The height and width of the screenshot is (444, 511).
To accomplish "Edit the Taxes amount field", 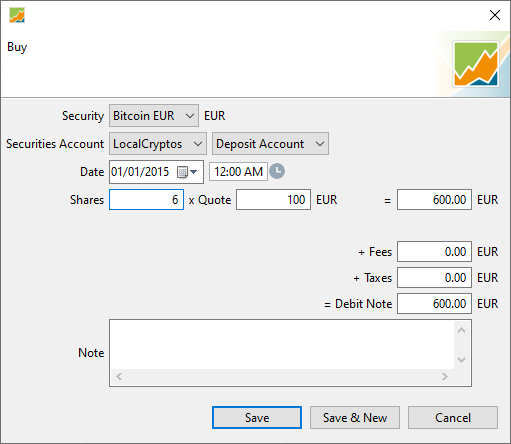I will tap(434, 278).
